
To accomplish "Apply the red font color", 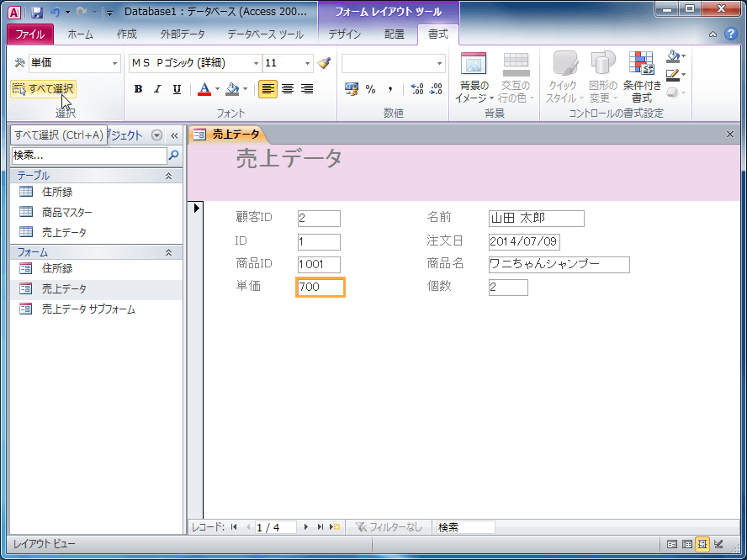I will (x=204, y=89).
